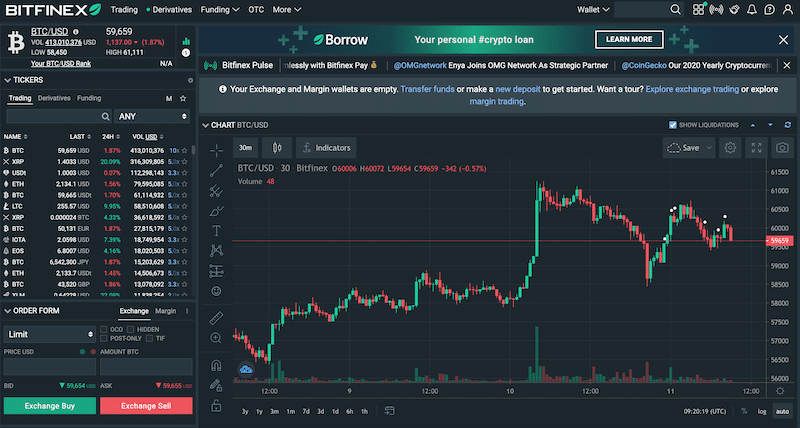800x428 pixels.
Task: Open the Trading menu in header
Action: tap(124, 10)
